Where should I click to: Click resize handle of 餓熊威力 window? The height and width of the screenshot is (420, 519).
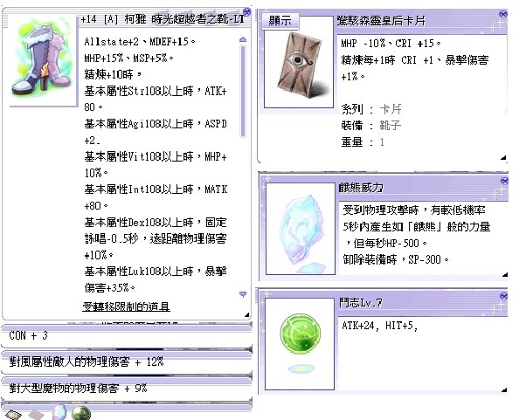[x=505, y=274]
